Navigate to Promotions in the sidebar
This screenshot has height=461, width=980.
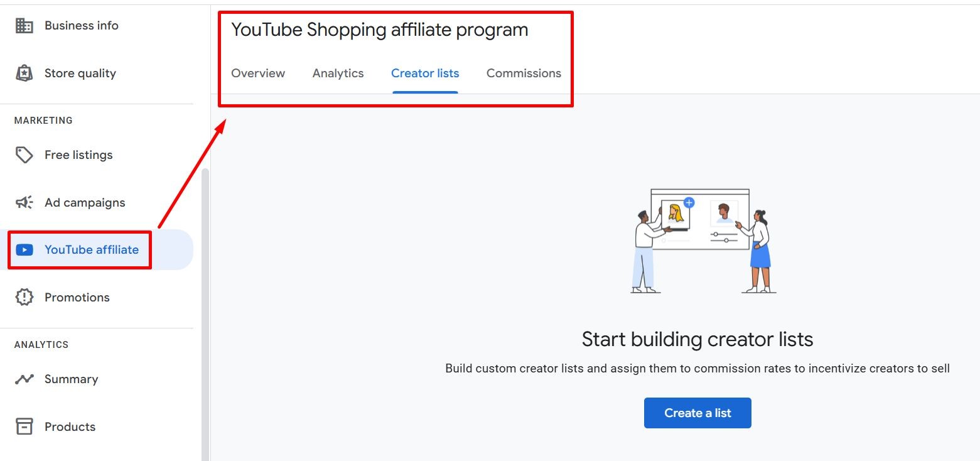tap(77, 297)
